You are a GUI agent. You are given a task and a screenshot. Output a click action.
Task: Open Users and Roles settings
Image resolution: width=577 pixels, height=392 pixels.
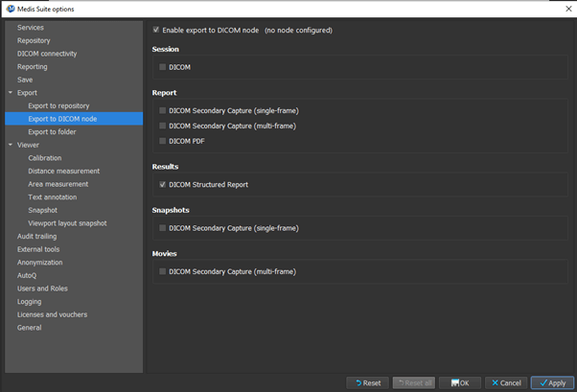(42, 288)
